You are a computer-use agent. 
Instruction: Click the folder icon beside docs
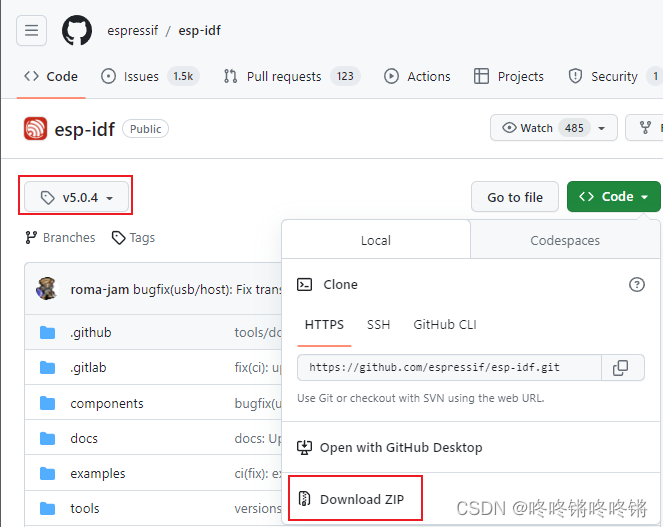point(47,439)
